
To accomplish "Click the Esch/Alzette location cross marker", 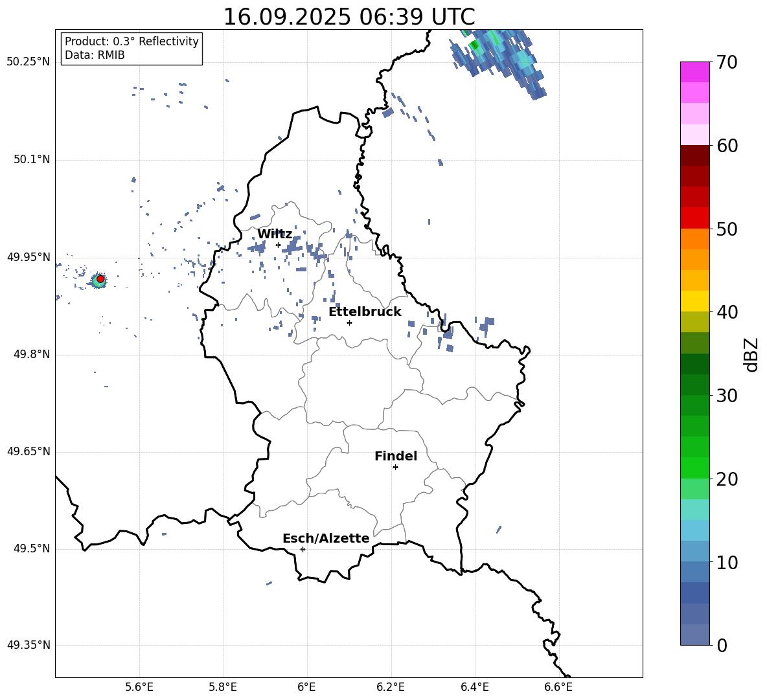I will [x=303, y=549].
